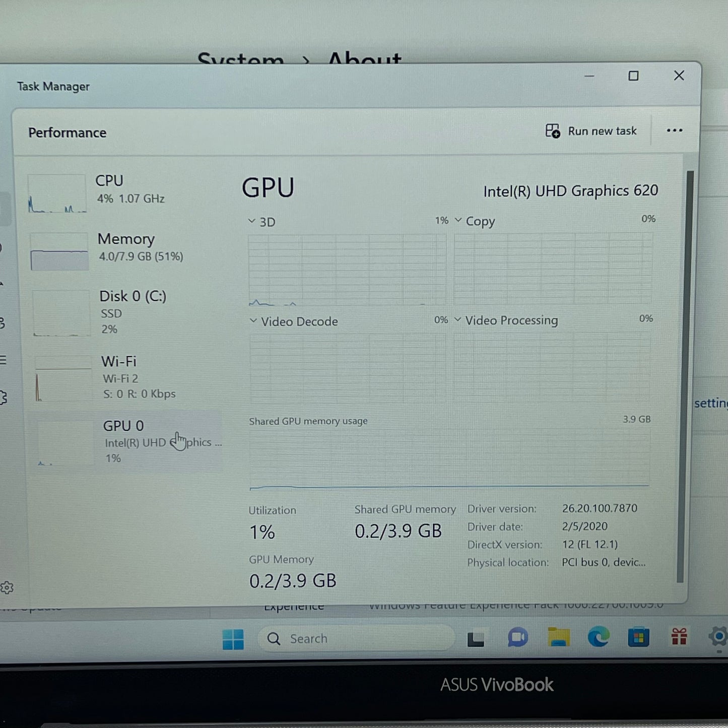This screenshot has height=728, width=728.
Task: Click the red gift taskbar icon
Action: 679,637
